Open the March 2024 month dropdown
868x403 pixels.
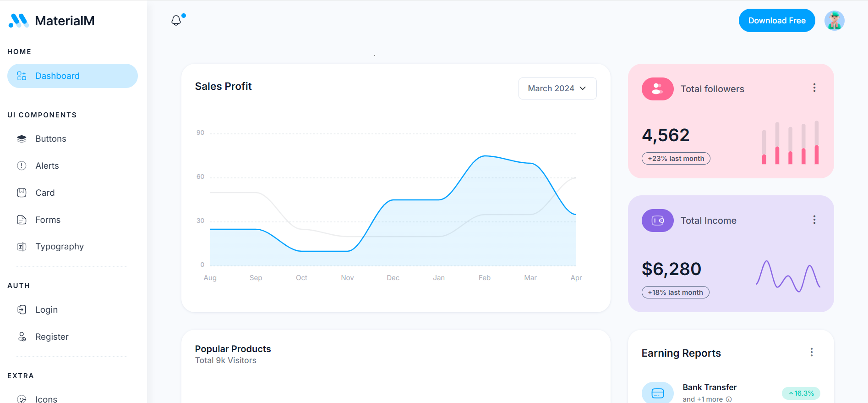(x=557, y=88)
